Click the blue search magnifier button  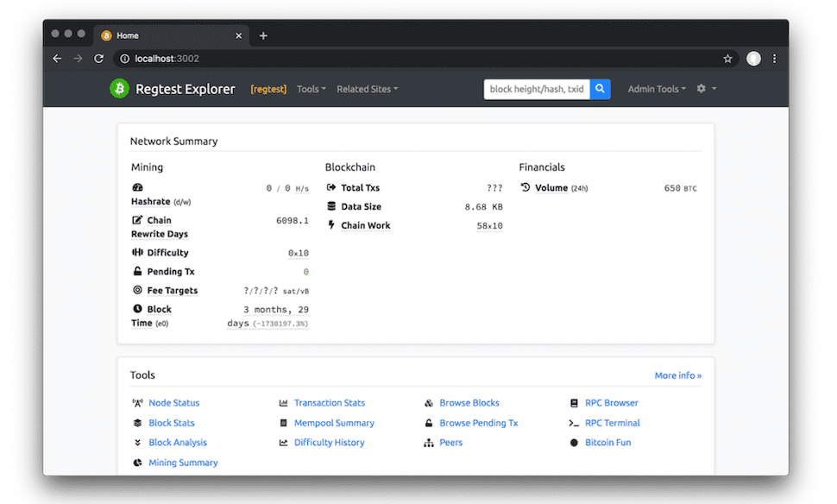click(x=600, y=89)
